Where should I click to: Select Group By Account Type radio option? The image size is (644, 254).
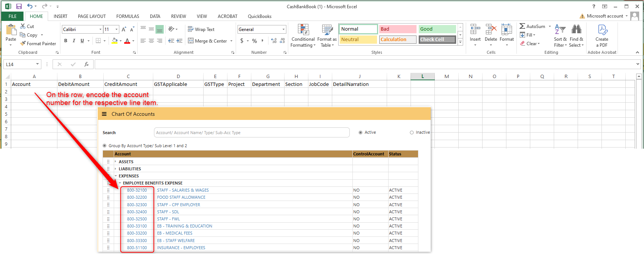click(104, 146)
